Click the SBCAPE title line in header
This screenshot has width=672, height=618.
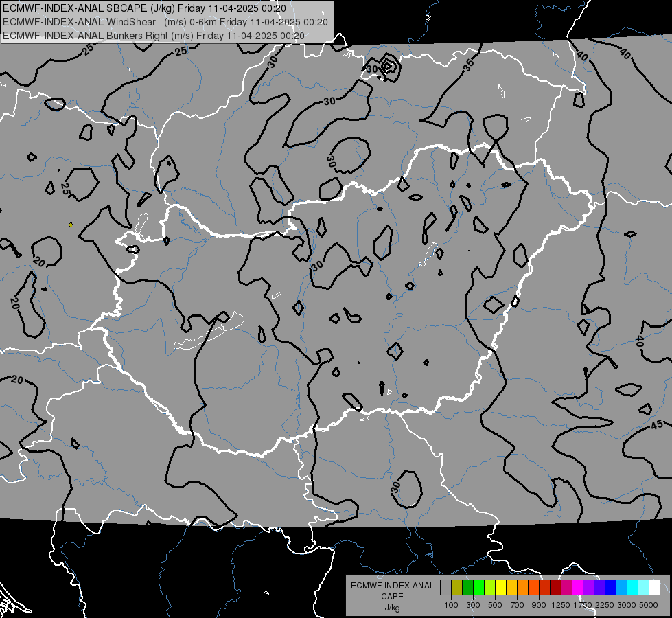click(145, 8)
